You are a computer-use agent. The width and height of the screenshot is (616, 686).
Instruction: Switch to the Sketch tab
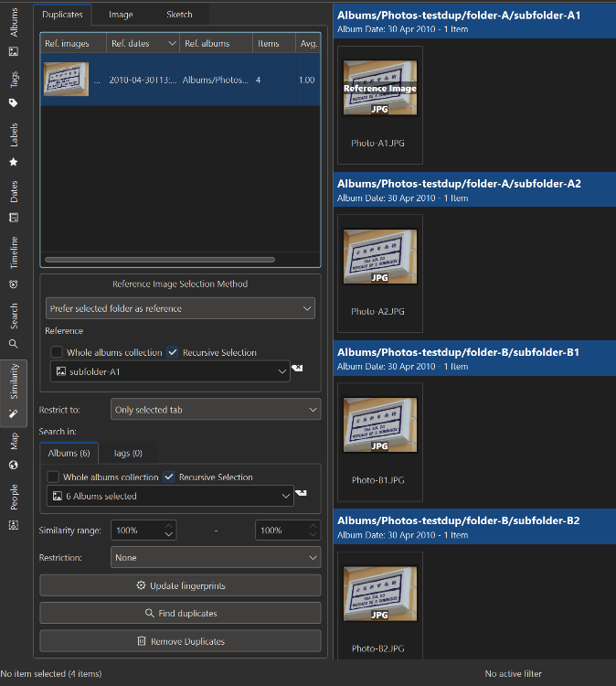(179, 15)
